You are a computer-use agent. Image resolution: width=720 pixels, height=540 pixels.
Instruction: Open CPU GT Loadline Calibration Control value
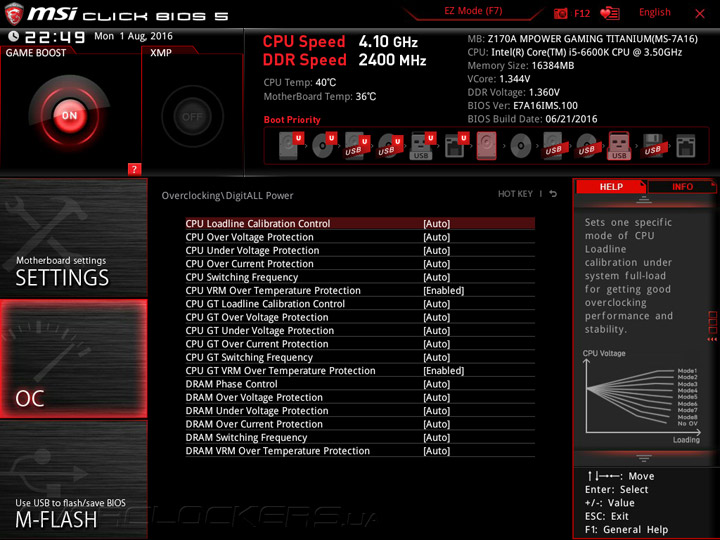pyautogui.click(x=437, y=304)
